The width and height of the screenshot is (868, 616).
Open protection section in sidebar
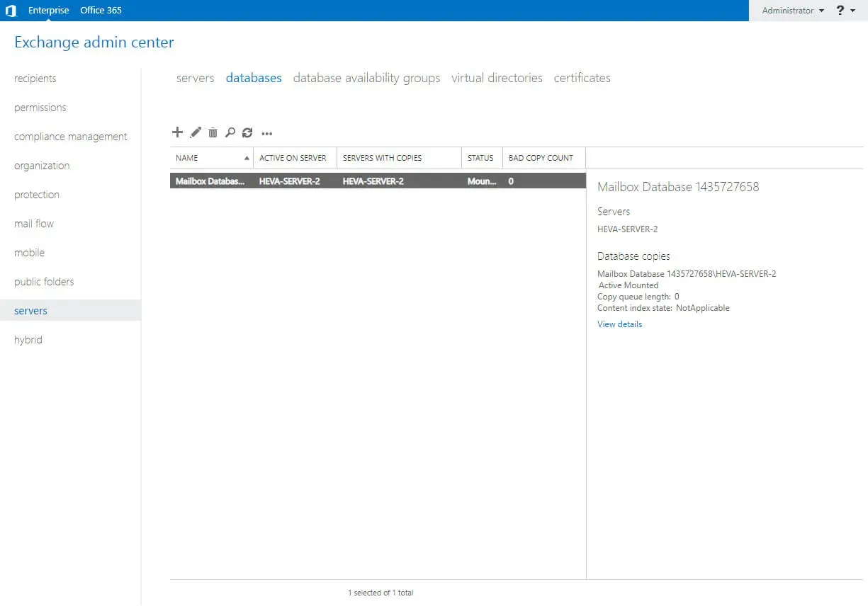coord(37,195)
